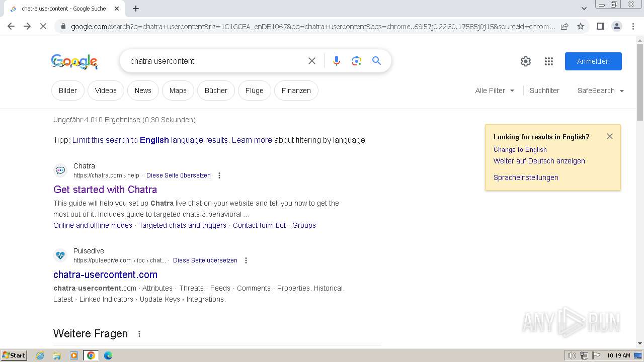Open the Windows Start menu
644x362 pixels.
pyautogui.click(x=14, y=355)
